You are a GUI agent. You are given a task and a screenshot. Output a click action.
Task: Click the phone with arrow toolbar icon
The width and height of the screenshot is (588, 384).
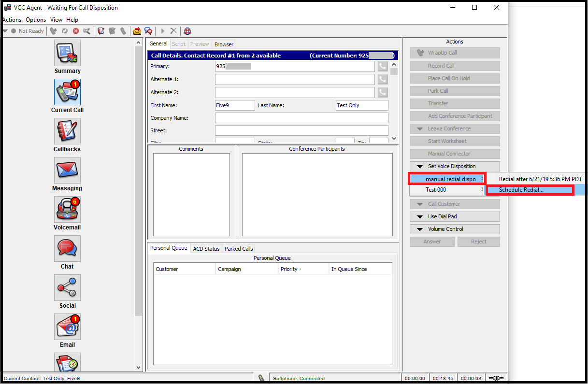[54, 31]
